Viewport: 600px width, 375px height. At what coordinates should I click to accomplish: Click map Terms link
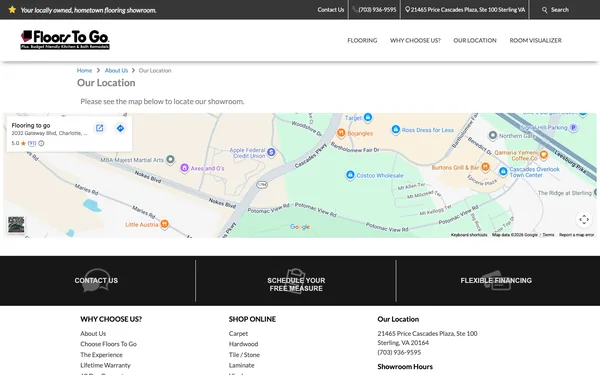[548, 235]
